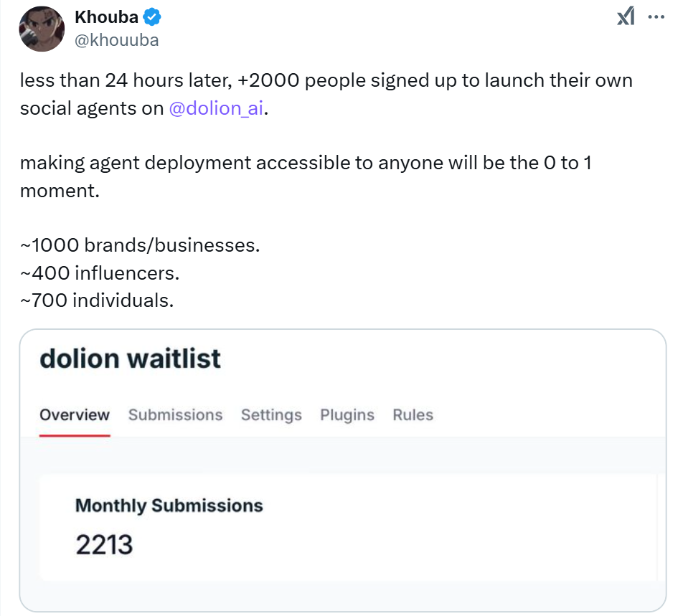
Task: Switch to the Submissions tab
Action: coord(175,415)
